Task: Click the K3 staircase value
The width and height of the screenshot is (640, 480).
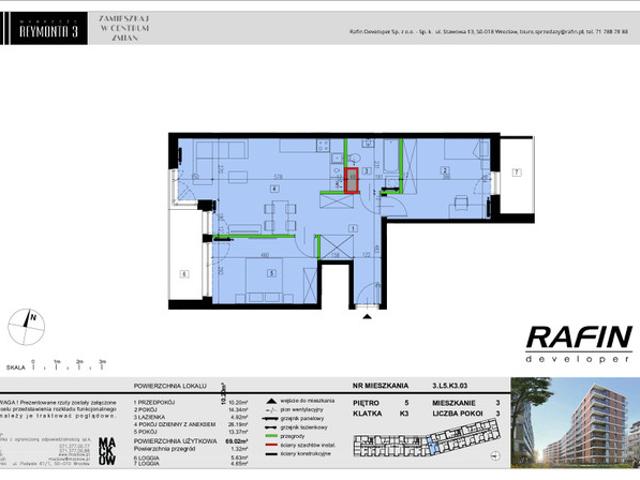Action: [x=404, y=413]
